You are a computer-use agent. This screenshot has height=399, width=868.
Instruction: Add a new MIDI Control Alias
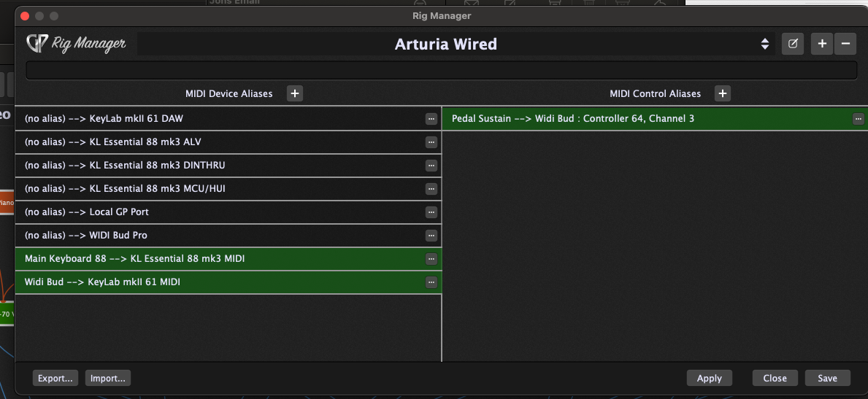click(723, 93)
